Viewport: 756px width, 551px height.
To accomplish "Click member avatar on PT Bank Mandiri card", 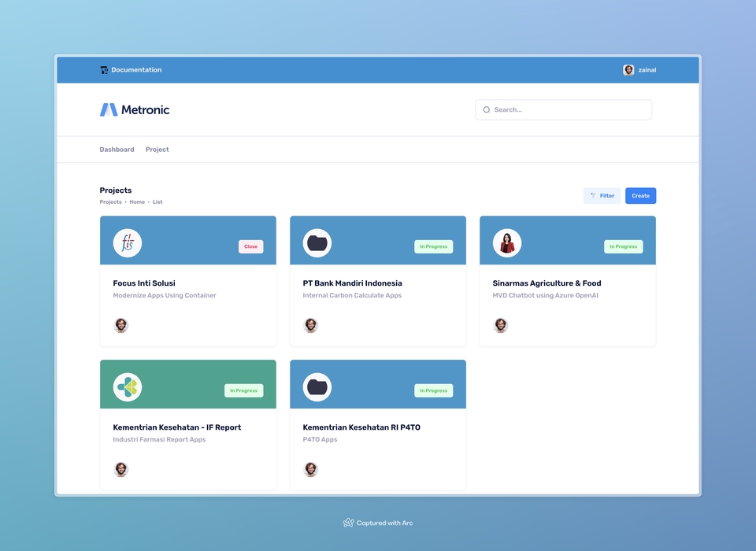I will click(311, 325).
